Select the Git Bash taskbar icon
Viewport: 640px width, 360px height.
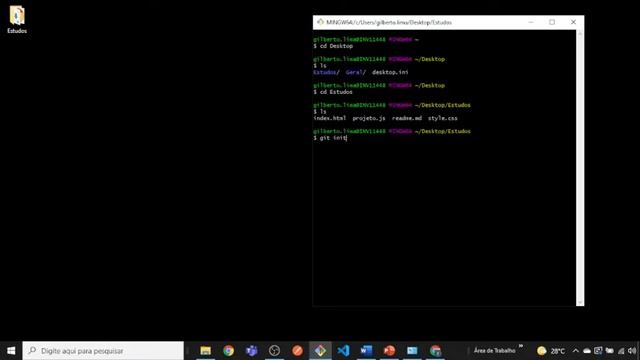320,351
